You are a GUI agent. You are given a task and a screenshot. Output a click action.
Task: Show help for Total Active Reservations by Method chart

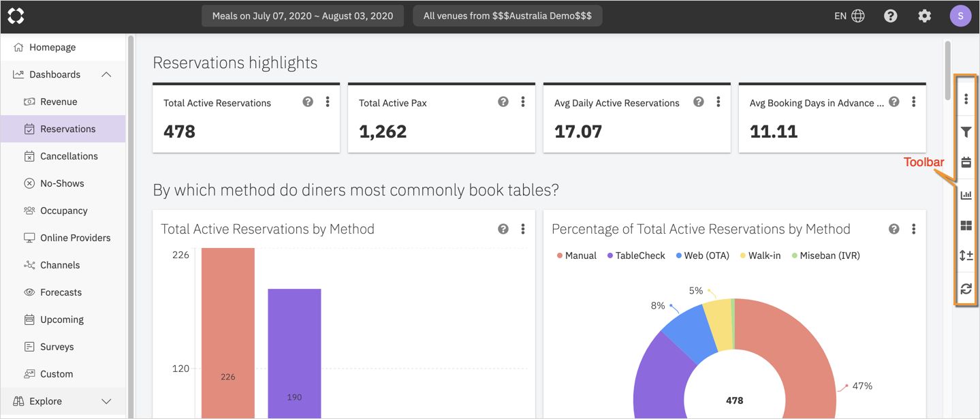pos(503,229)
